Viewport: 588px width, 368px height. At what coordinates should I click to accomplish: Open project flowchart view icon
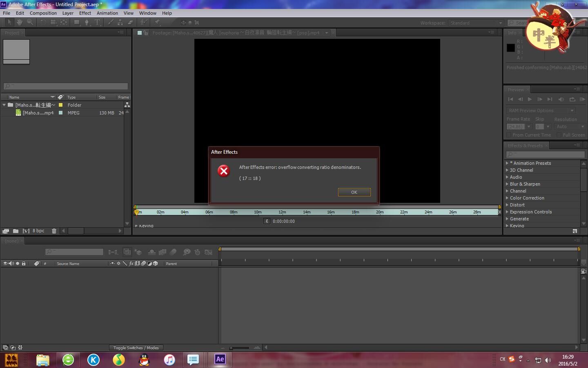coord(127,105)
